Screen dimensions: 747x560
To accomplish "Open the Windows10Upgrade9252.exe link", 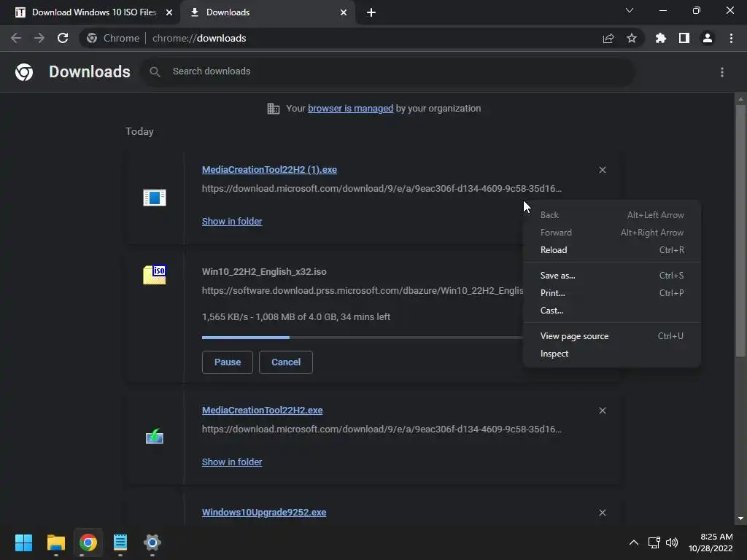I will coord(264,513).
